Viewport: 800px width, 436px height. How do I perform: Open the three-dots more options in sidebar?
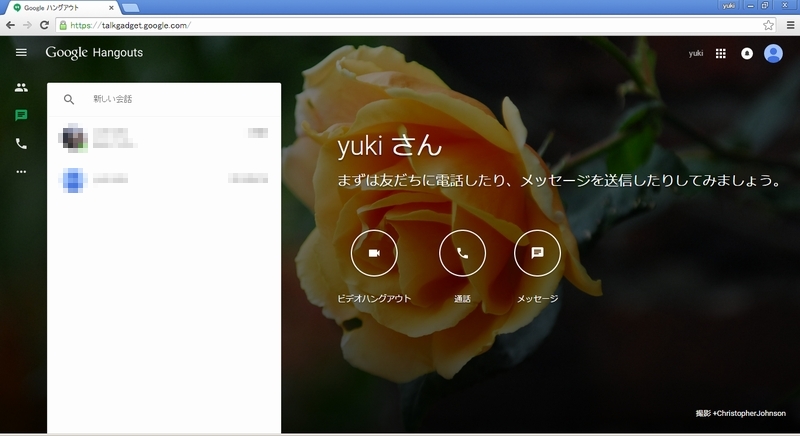(21, 172)
